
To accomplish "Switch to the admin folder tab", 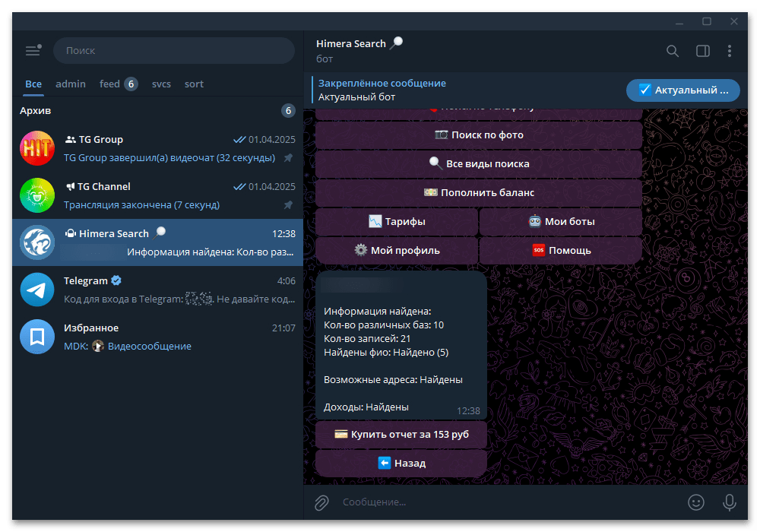I will point(71,84).
